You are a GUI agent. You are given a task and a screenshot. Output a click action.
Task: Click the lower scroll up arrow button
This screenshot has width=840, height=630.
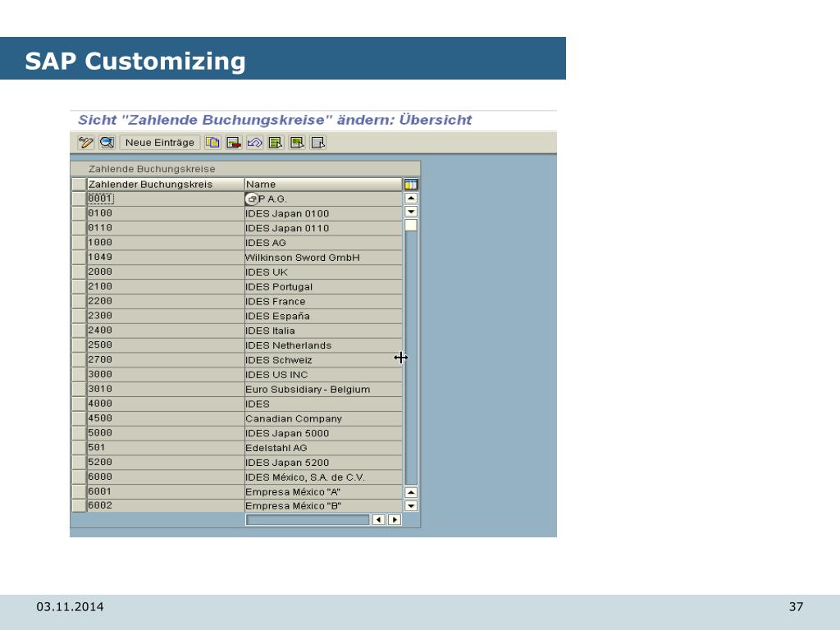tap(411, 492)
